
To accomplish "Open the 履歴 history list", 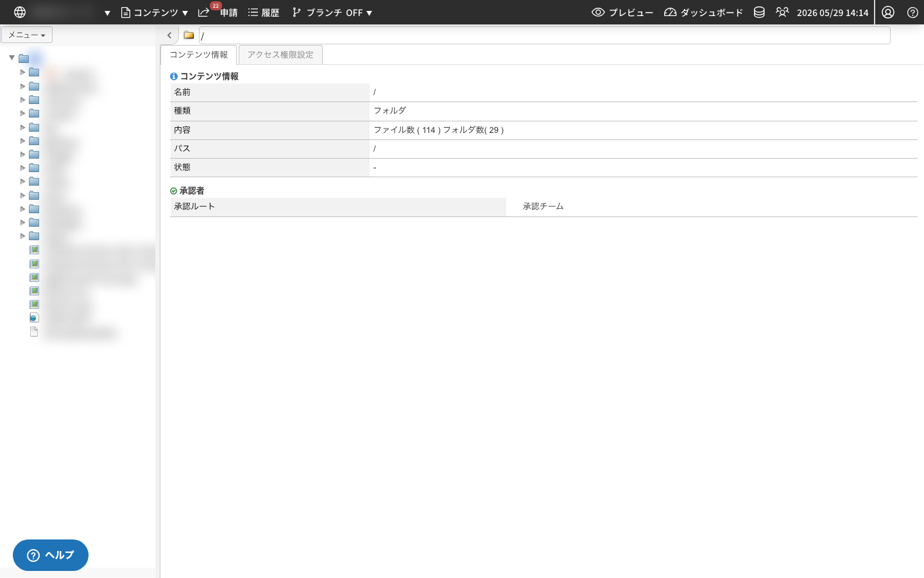I will [x=264, y=12].
